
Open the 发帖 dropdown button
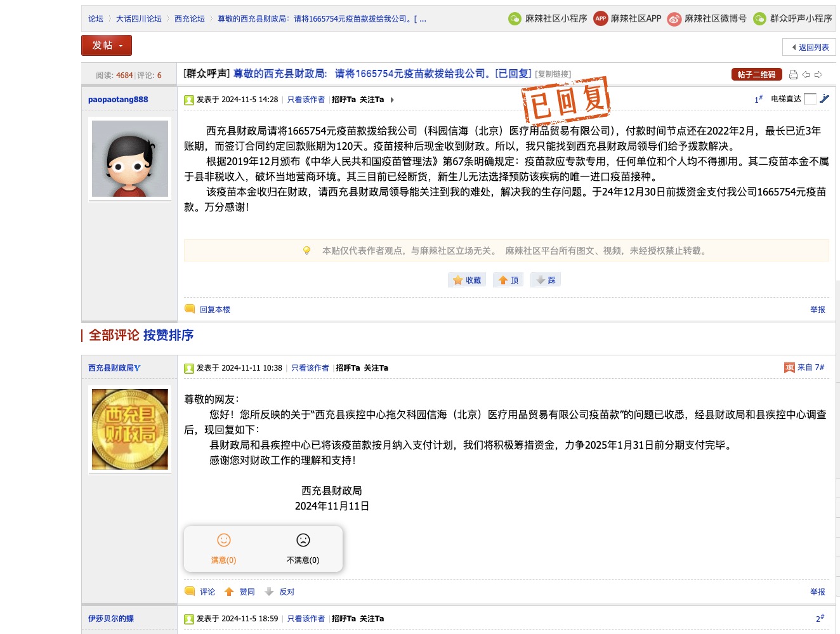pyautogui.click(x=106, y=46)
